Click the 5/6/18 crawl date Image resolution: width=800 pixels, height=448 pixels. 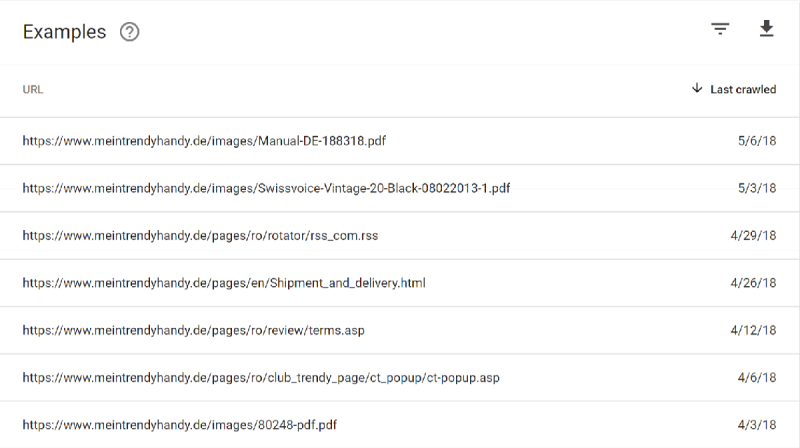click(x=757, y=141)
